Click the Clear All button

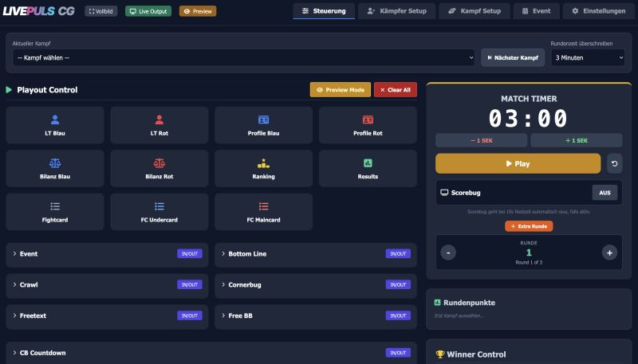396,90
